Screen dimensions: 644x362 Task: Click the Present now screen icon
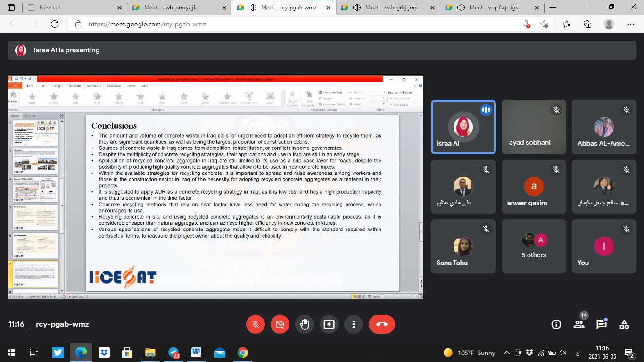point(329,324)
